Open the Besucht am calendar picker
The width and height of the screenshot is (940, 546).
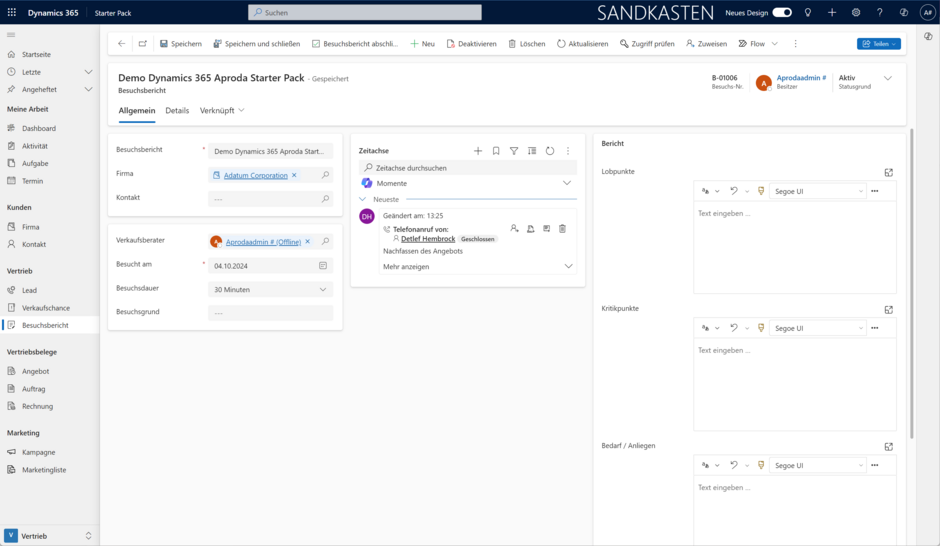(x=323, y=266)
